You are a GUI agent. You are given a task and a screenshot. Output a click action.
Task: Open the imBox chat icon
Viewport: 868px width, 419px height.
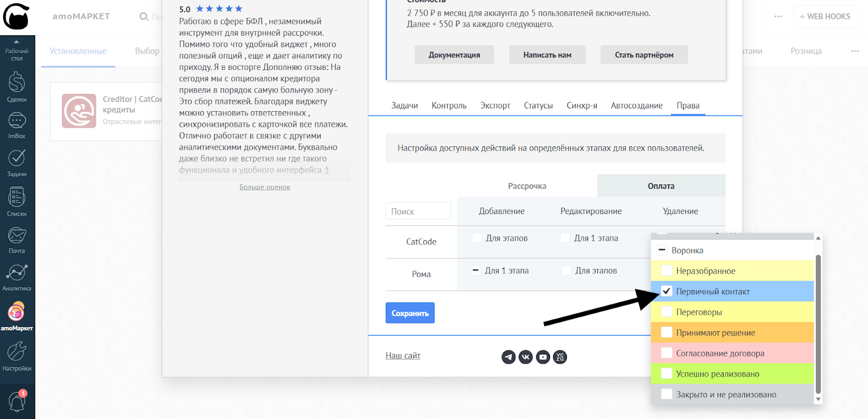17,124
